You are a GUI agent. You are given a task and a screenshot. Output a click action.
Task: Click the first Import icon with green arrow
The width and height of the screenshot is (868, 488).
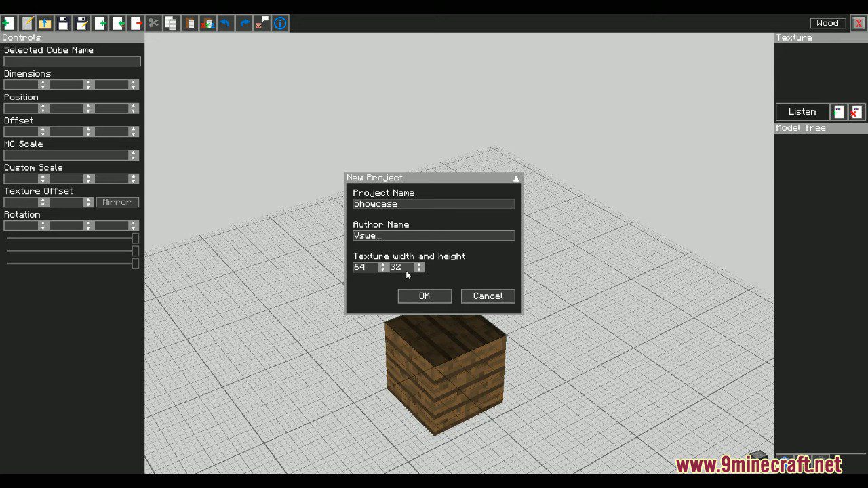click(x=100, y=24)
